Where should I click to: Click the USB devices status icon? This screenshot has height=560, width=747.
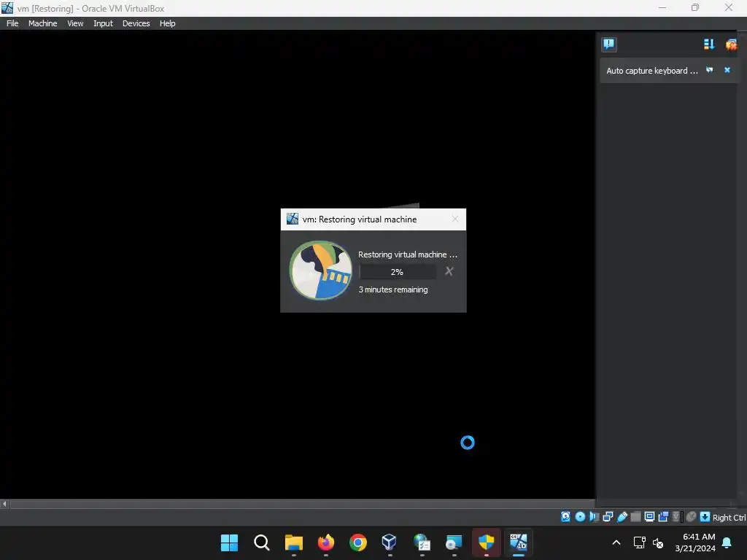[622, 517]
